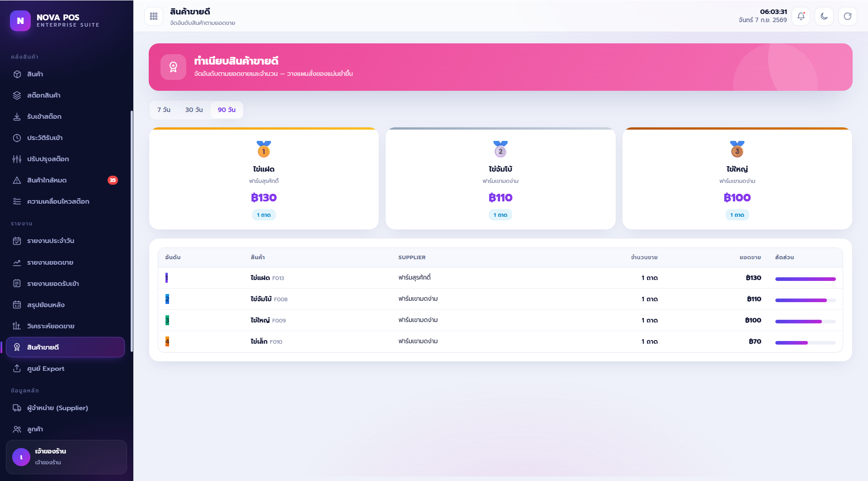Click the ไข่แฝด first-place card

click(x=264, y=178)
